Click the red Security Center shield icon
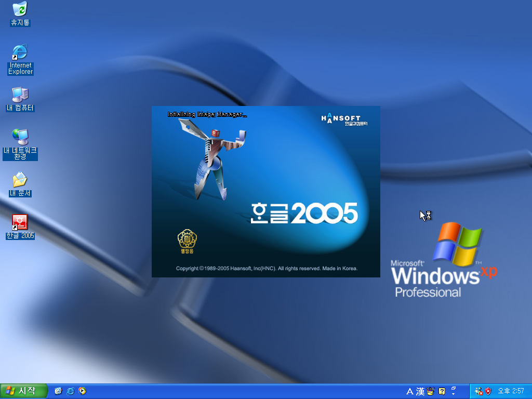The height and width of the screenshot is (399, 532). click(x=488, y=392)
